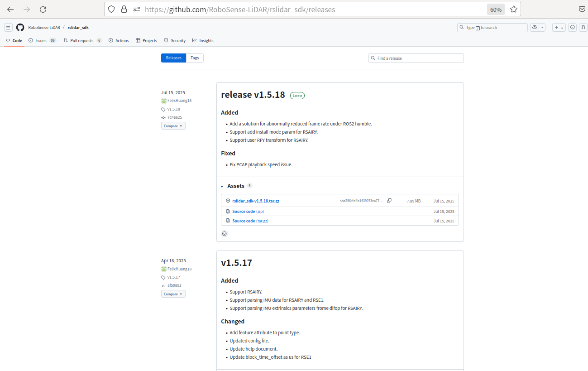Screen dimensions: 588x371
Task: Switch to the Code tab
Action: [14, 40]
